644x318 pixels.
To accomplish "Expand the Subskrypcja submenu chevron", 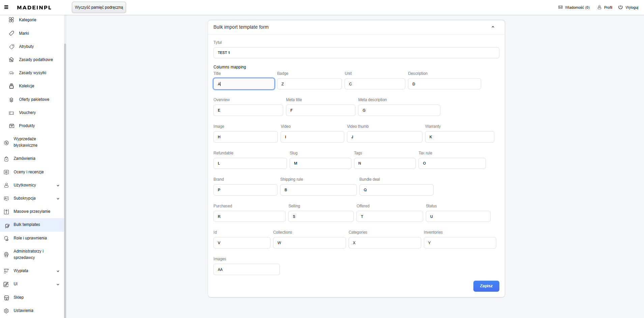I will 58,199.
